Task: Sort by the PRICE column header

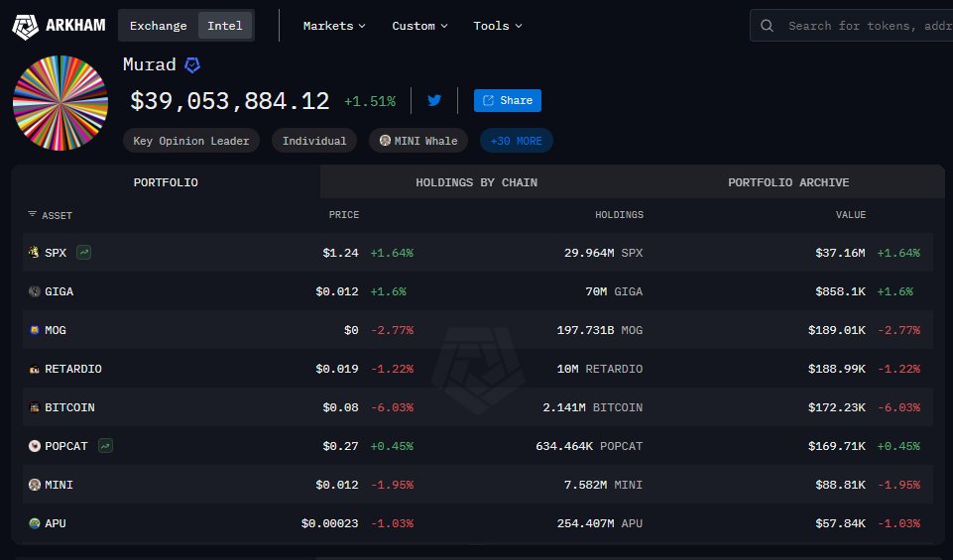Action: (344, 214)
